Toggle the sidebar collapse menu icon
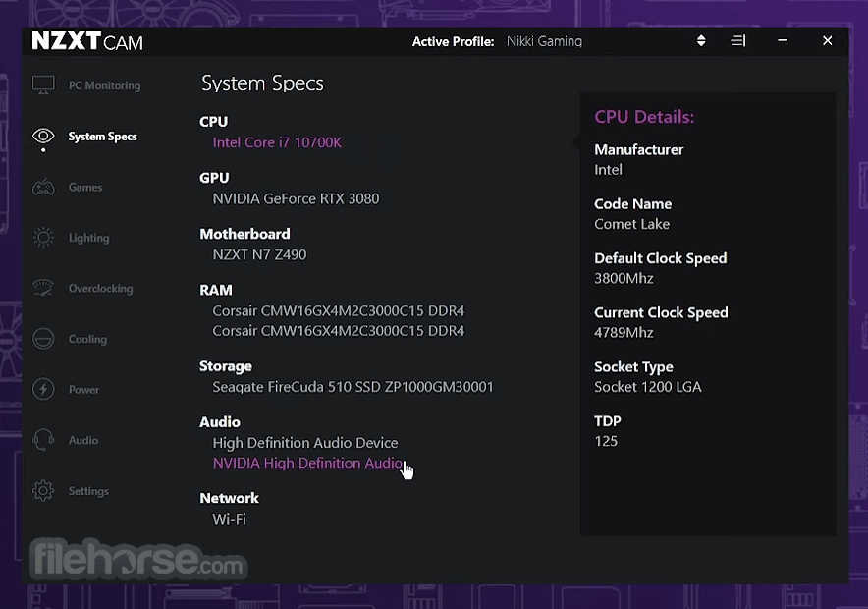868x609 pixels. click(x=738, y=41)
